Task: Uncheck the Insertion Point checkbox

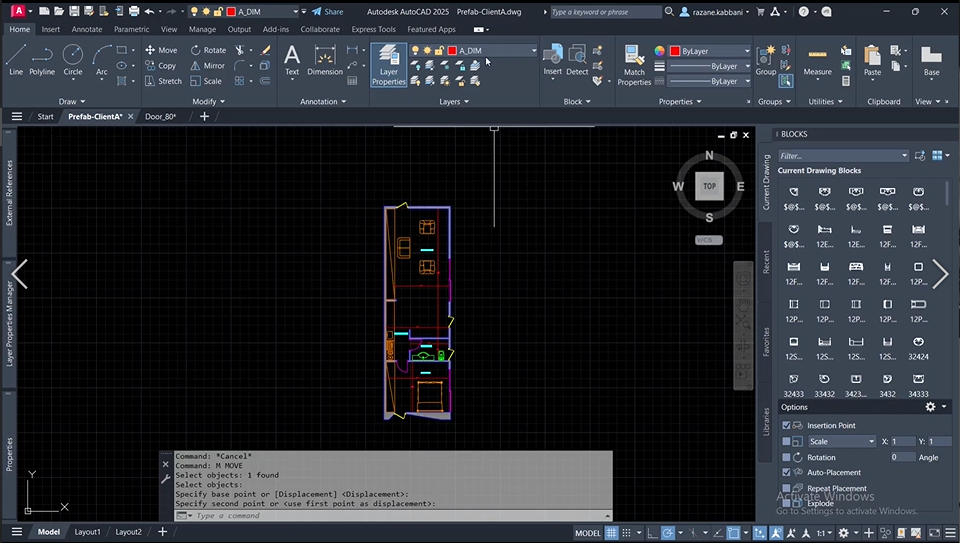Action: click(x=786, y=426)
